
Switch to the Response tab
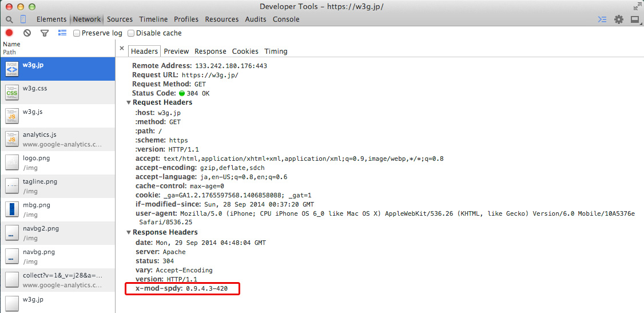210,51
